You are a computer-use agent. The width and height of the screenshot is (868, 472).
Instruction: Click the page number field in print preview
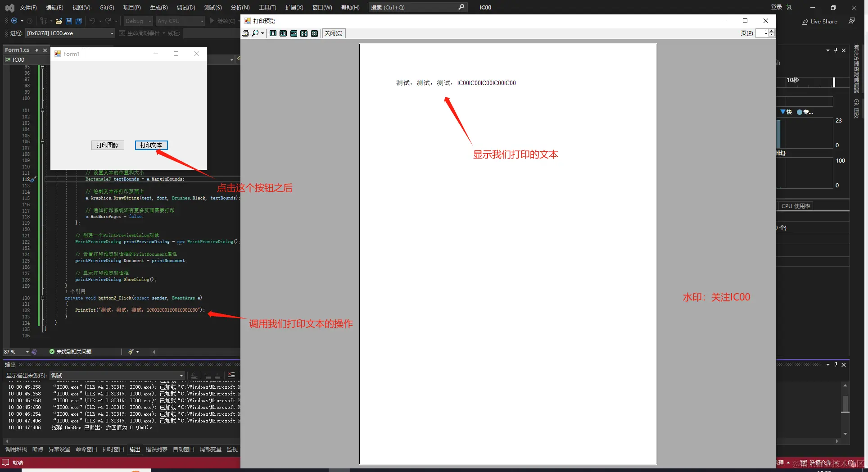762,33
